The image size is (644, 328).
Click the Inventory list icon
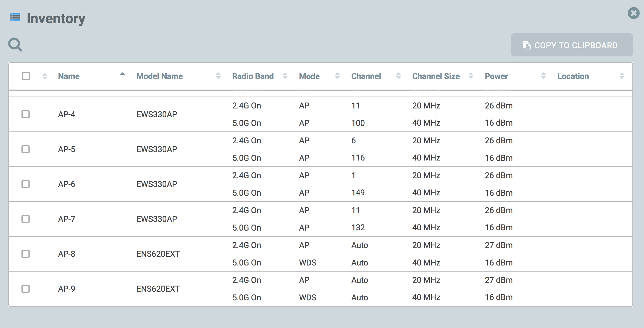[15, 17]
